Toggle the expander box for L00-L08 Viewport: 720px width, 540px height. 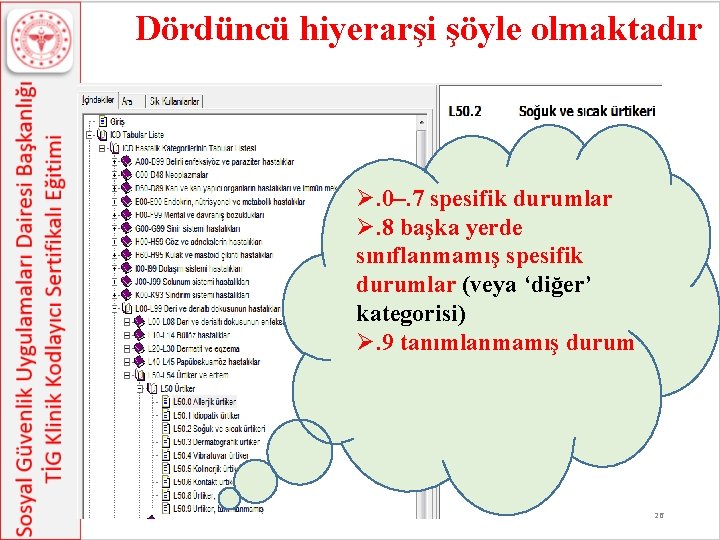click(x=127, y=322)
